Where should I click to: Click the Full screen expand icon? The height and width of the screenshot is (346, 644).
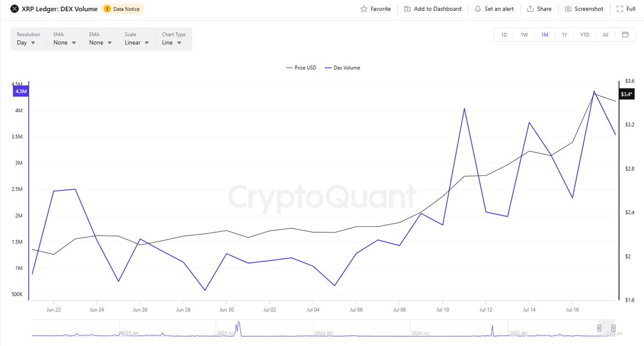click(620, 9)
